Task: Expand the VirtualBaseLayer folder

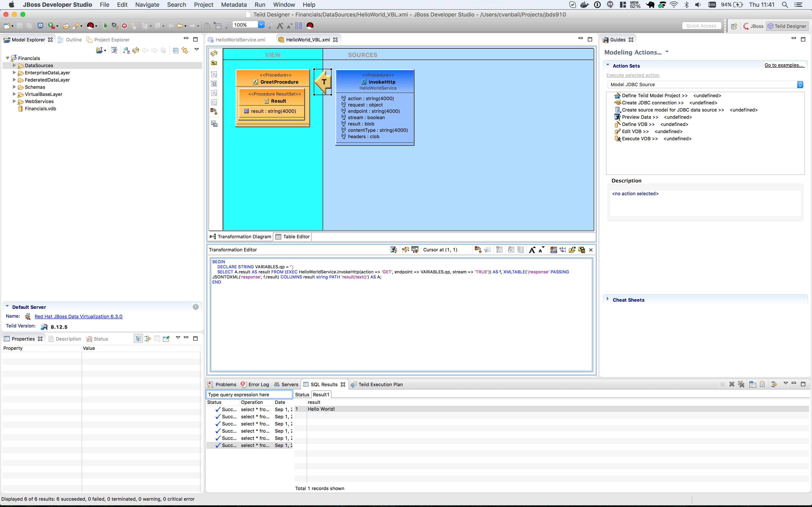Action: pos(14,94)
